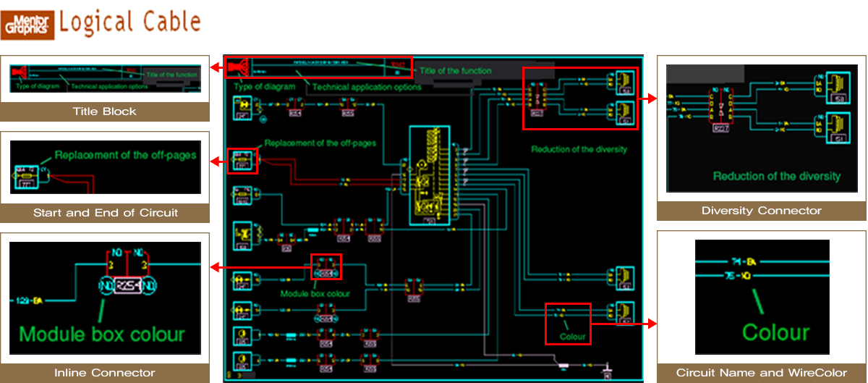Click 'Colour' text in WireColor thumbnail
Screen dimensions: 868x383
click(x=775, y=332)
